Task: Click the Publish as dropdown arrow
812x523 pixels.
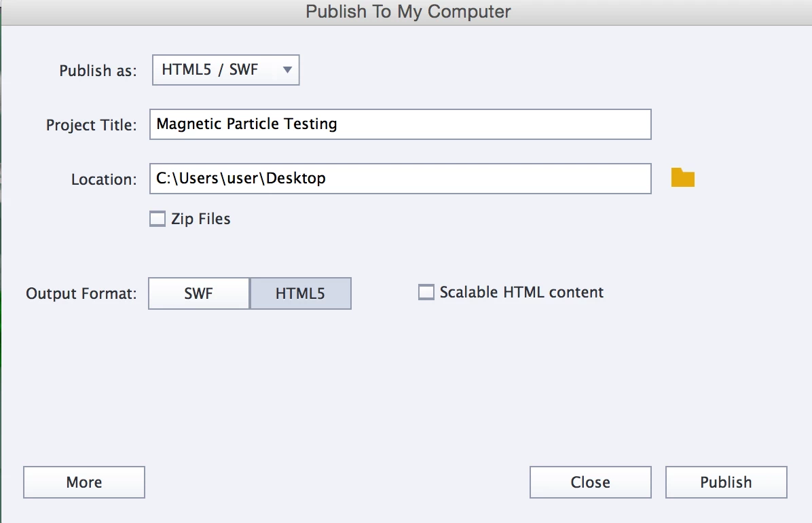Action: [x=287, y=70]
